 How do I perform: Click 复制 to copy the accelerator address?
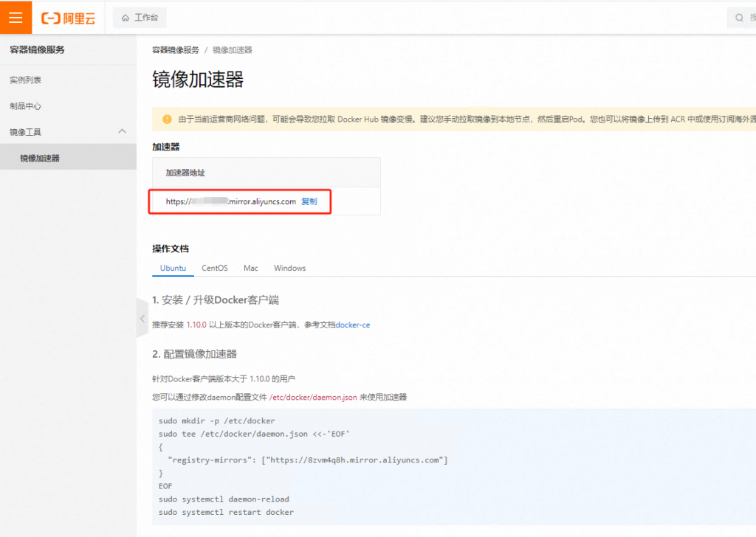click(309, 201)
